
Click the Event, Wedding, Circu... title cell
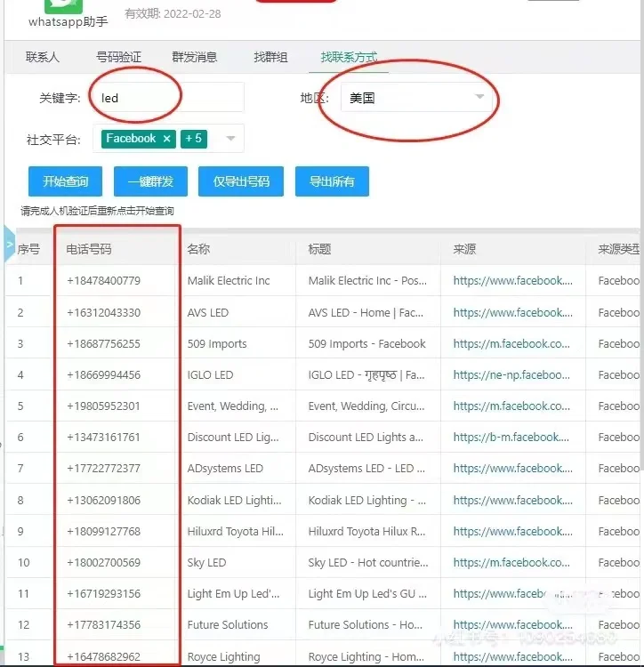[x=366, y=406]
